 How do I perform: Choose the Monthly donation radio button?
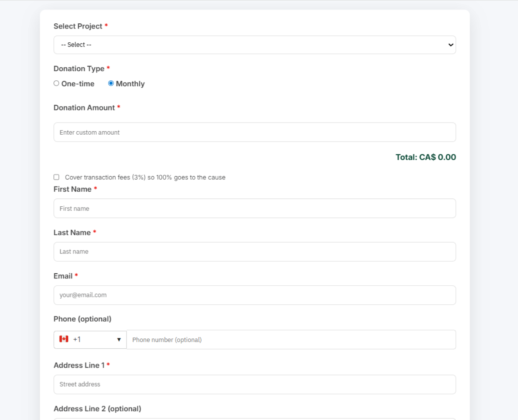[x=111, y=83]
